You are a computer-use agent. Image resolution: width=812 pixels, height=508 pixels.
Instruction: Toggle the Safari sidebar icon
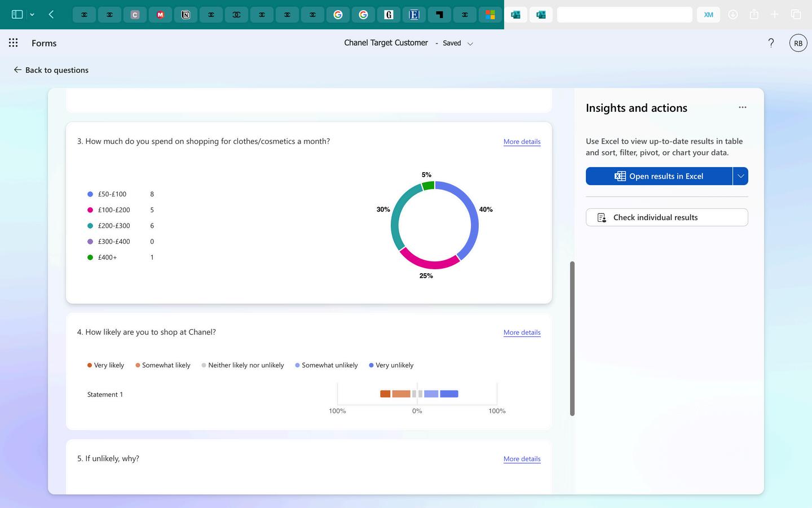click(17, 14)
